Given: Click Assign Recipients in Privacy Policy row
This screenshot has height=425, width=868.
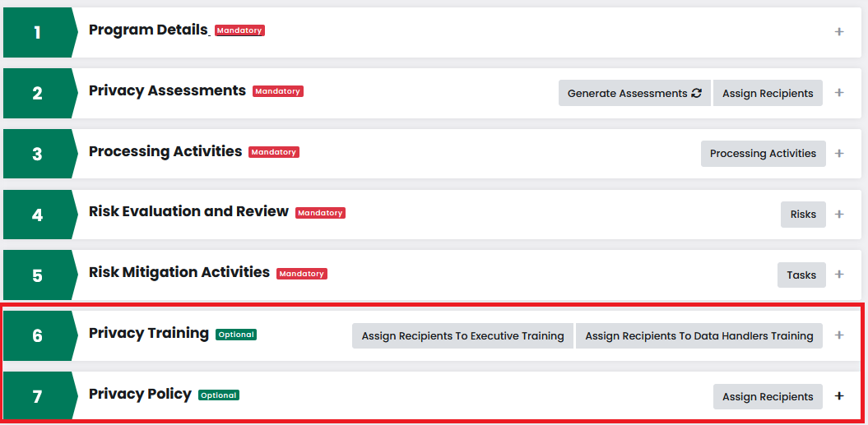Looking at the screenshot, I should point(768,397).
